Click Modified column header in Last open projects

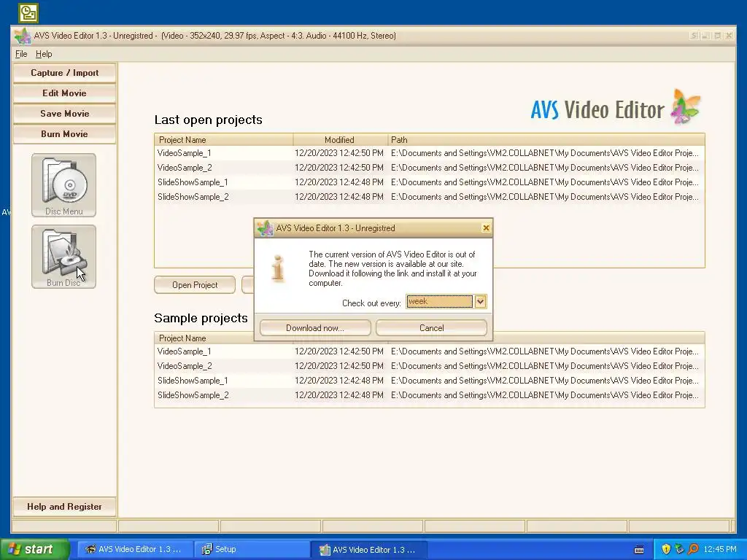coord(340,140)
